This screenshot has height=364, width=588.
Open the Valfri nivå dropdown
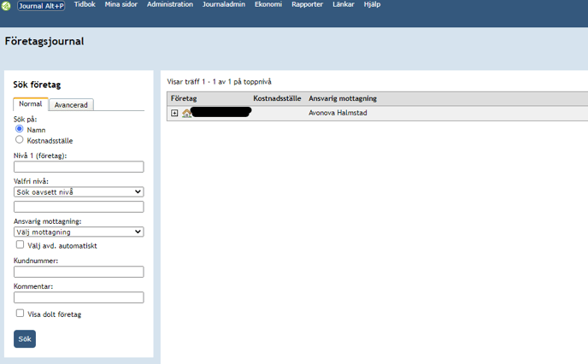(x=79, y=192)
